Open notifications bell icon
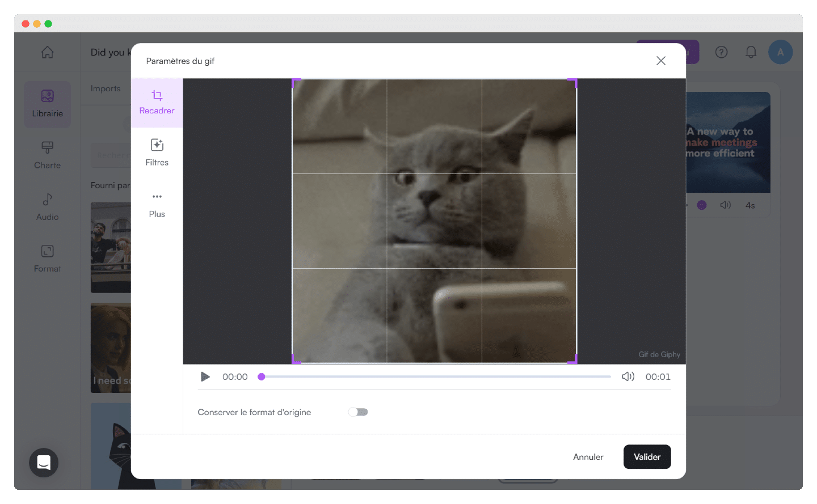This screenshot has width=817, height=504. [751, 52]
